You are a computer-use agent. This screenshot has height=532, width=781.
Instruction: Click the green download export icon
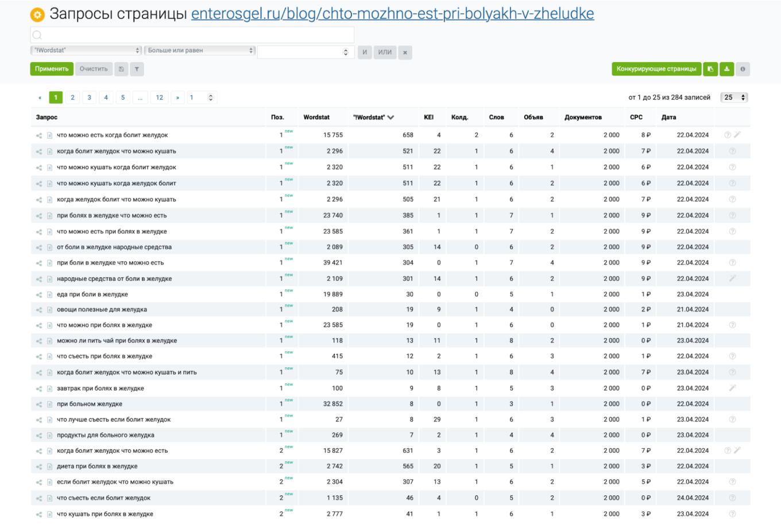click(x=726, y=69)
